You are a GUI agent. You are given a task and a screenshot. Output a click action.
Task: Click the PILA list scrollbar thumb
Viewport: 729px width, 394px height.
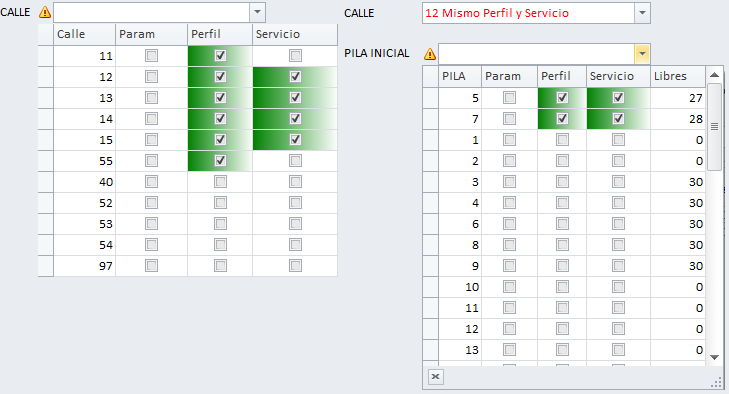pyautogui.click(x=715, y=127)
